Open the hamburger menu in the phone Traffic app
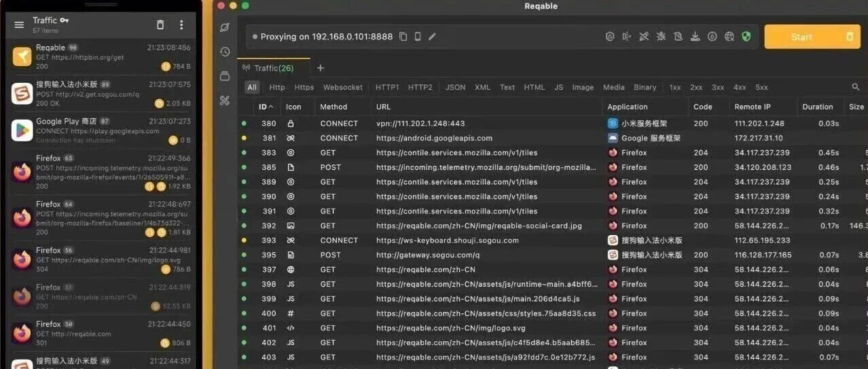 (19, 24)
